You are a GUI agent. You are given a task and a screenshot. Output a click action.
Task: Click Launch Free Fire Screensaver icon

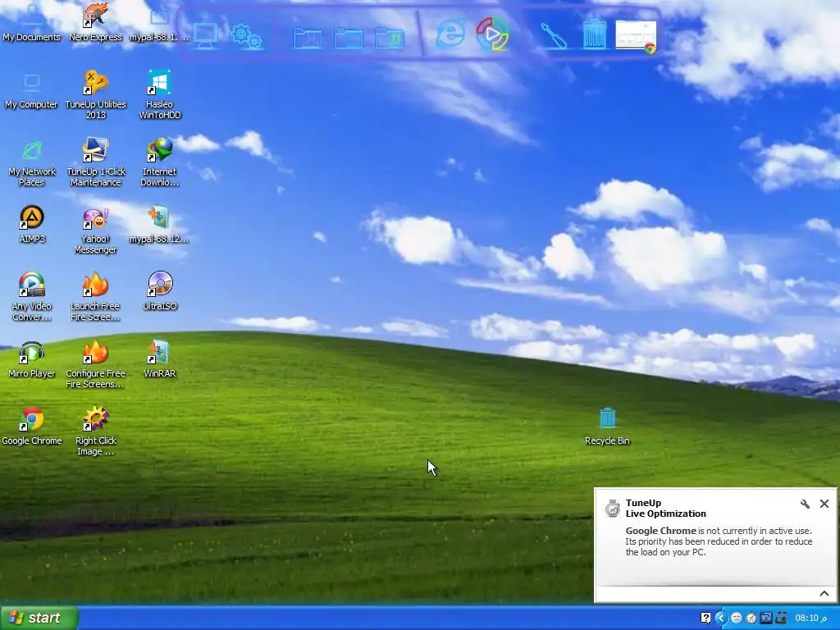pos(95,297)
